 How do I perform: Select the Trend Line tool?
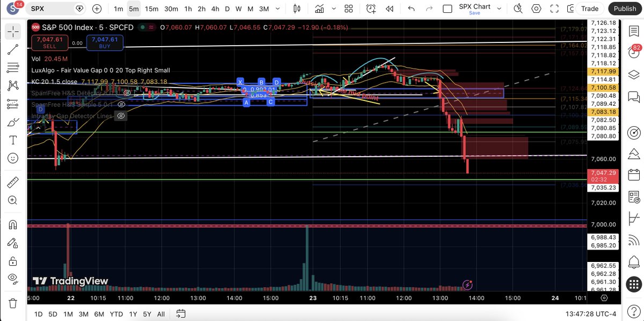pos(12,49)
